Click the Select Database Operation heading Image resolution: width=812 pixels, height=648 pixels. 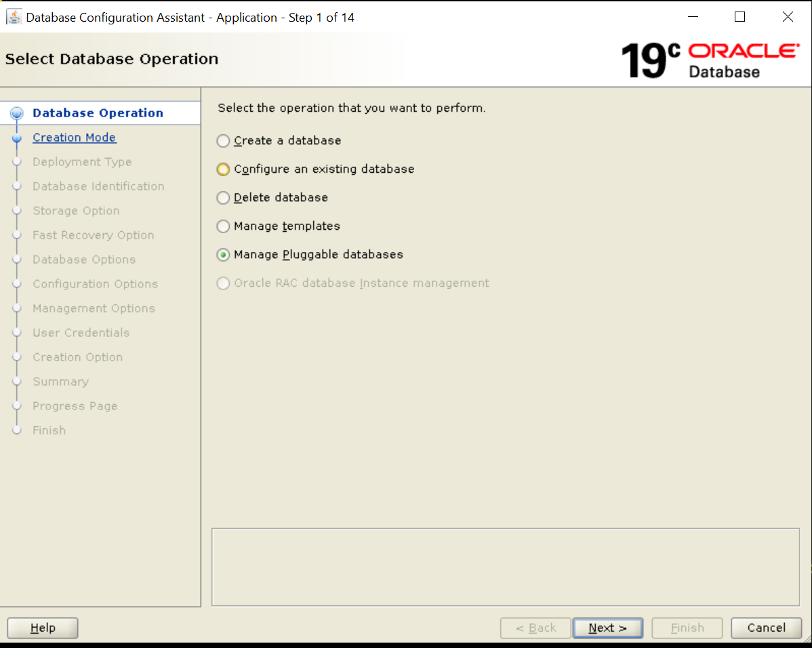pos(112,58)
